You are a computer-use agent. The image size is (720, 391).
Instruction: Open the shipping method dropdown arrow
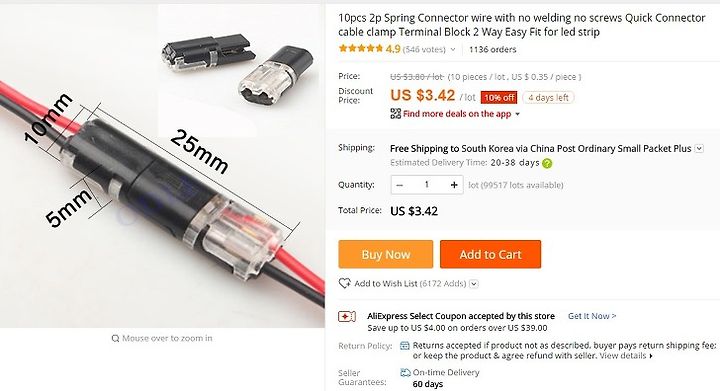699,149
